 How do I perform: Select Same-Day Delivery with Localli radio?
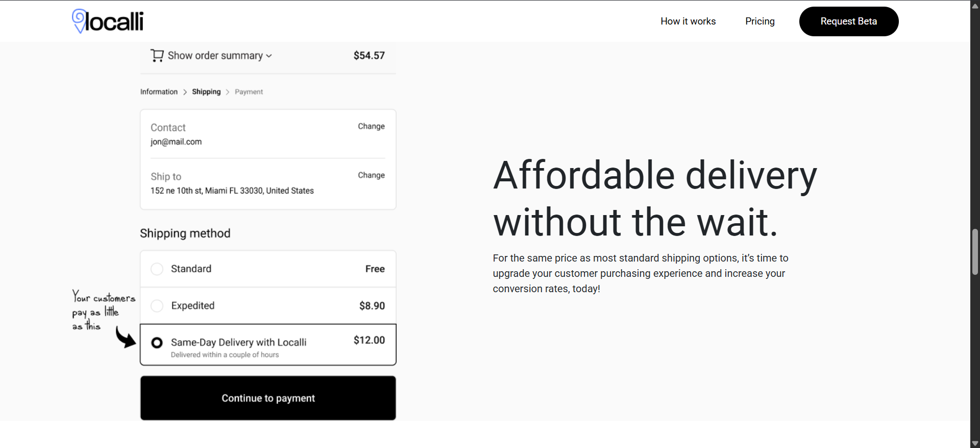pos(157,342)
